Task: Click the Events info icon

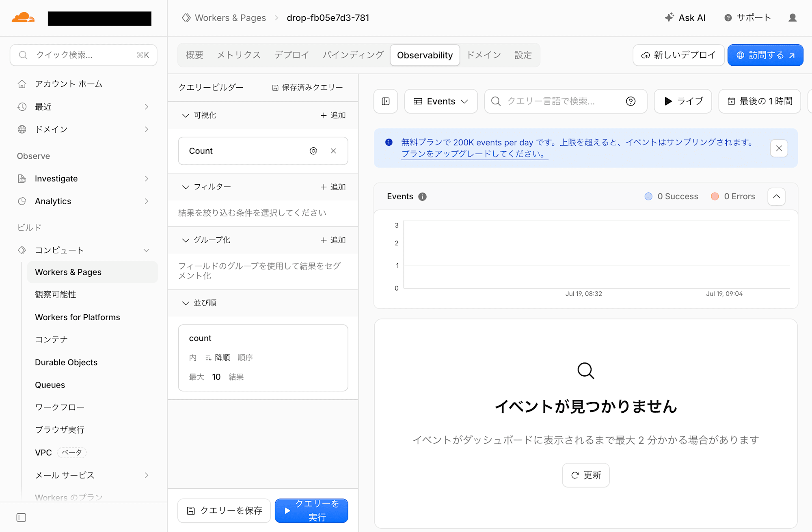Action: [423, 197]
